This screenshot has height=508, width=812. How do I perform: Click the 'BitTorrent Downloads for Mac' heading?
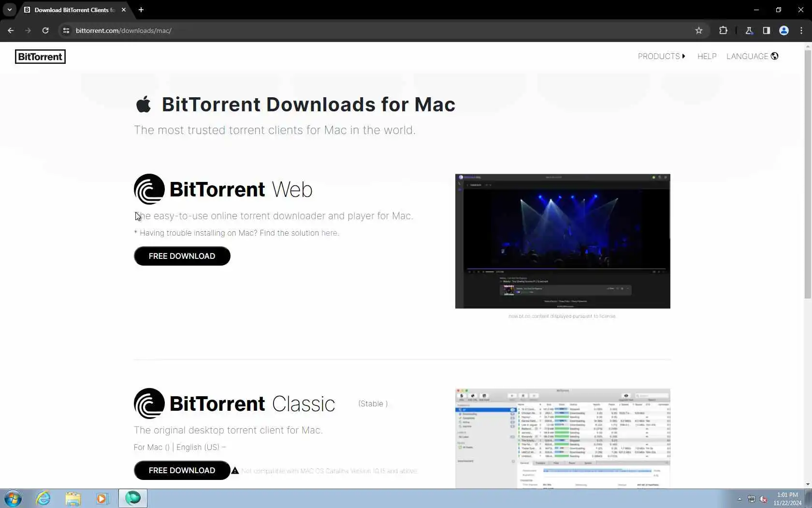point(308,105)
